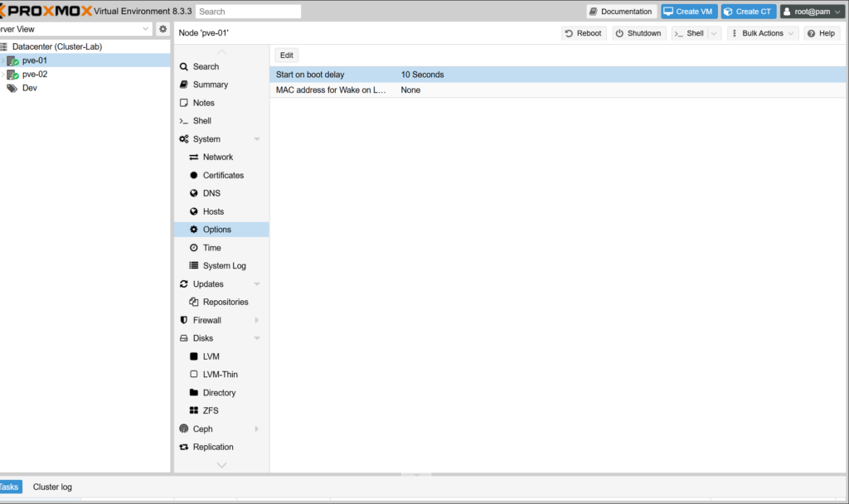849x504 pixels.
Task: Select the Network menu item
Action: [x=217, y=157]
